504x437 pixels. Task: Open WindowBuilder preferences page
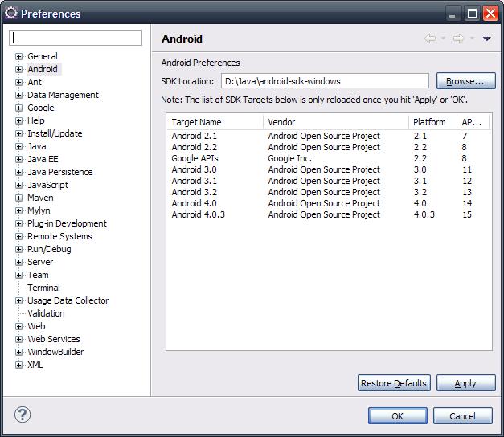(55, 352)
